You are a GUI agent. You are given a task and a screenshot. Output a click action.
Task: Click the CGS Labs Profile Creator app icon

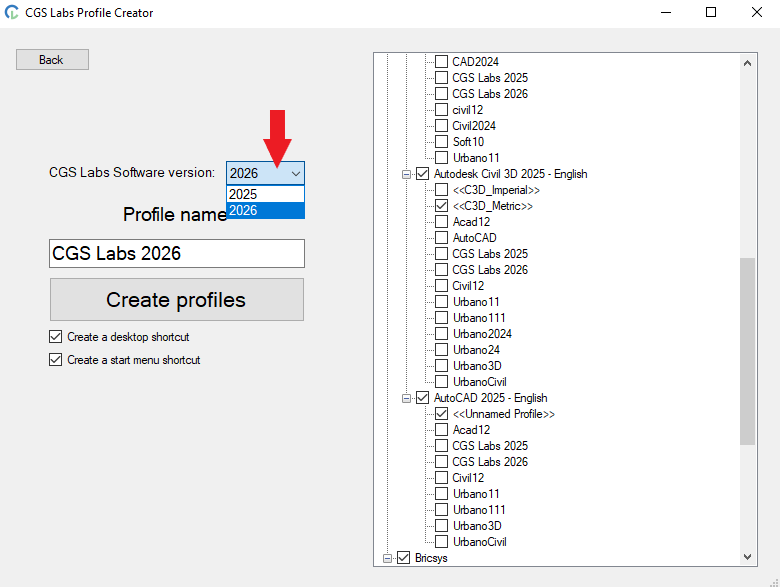[x=11, y=12]
